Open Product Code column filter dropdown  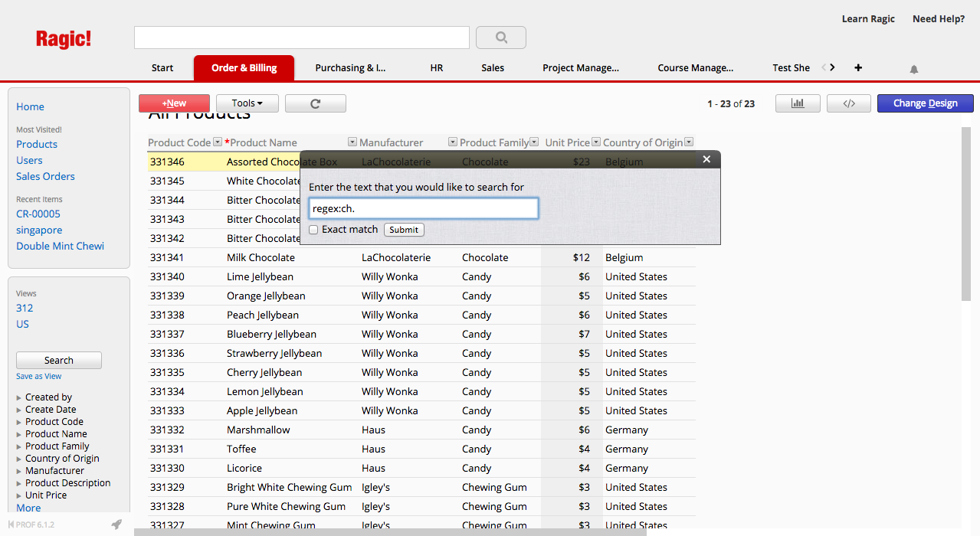click(x=218, y=142)
